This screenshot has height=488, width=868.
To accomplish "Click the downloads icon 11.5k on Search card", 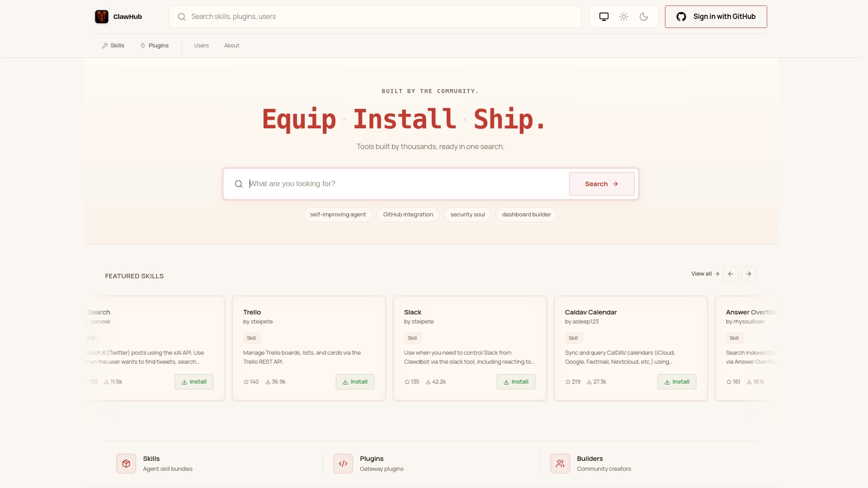I will 107,382.
